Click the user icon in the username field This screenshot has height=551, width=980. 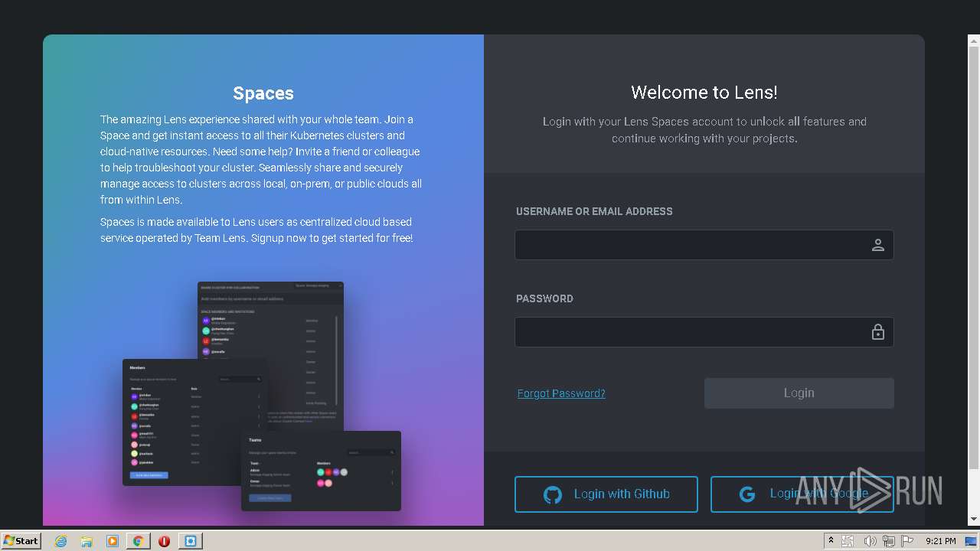click(878, 245)
